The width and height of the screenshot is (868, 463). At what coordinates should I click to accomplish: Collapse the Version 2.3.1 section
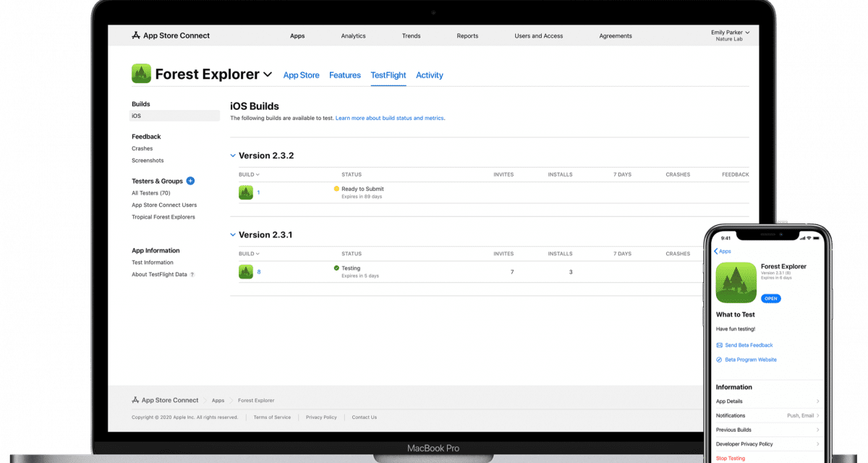click(x=233, y=235)
